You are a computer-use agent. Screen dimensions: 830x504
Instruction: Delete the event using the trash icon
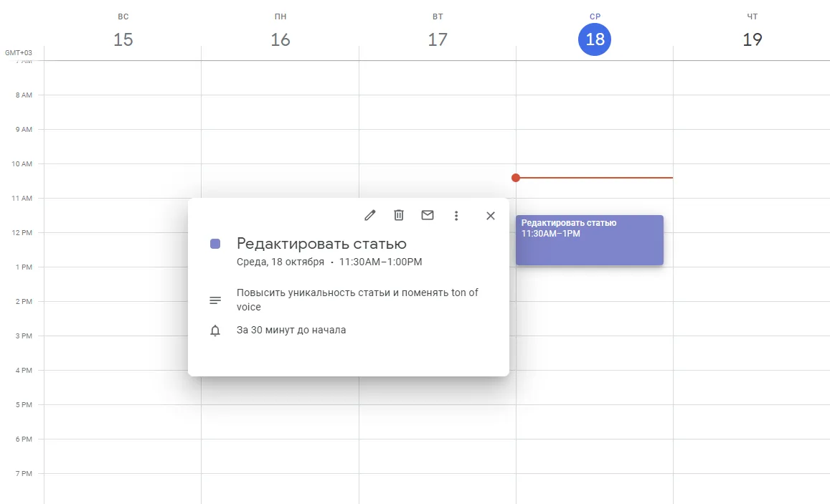coord(398,215)
